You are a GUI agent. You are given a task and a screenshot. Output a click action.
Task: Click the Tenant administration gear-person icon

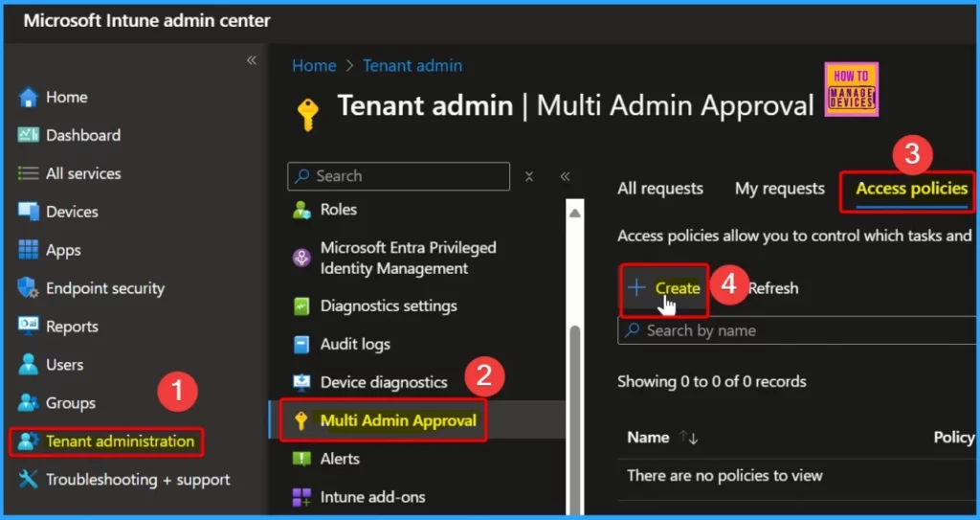[28, 441]
